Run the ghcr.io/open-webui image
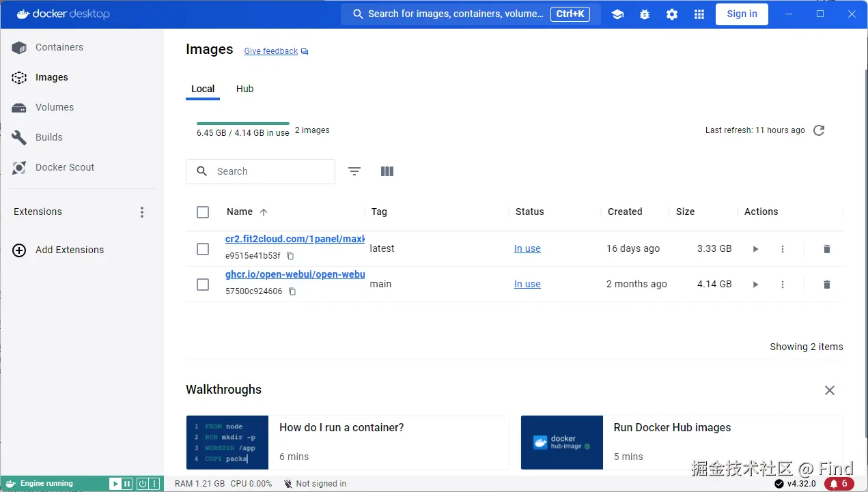The height and width of the screenshot is (492, 868). coord(755,285)
